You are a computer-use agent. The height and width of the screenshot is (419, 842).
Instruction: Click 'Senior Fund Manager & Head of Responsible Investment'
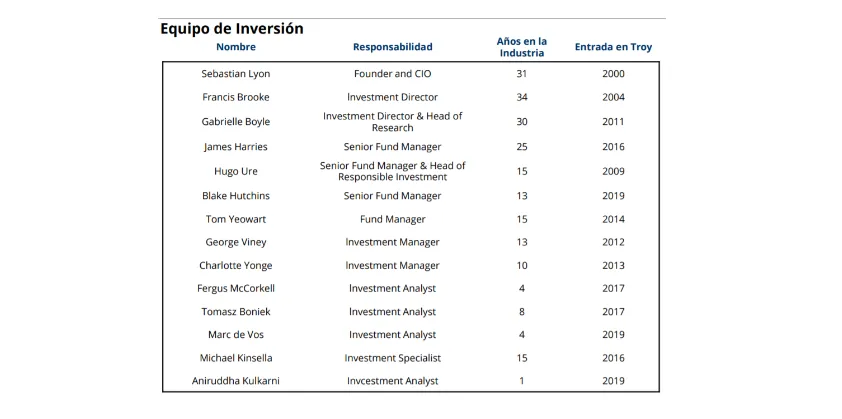click(x=392, y=171)
